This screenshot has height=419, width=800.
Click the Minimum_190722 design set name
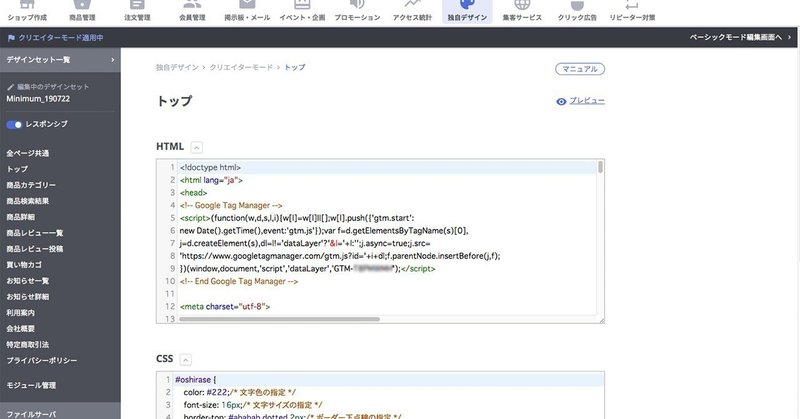[x=38, y=99]
